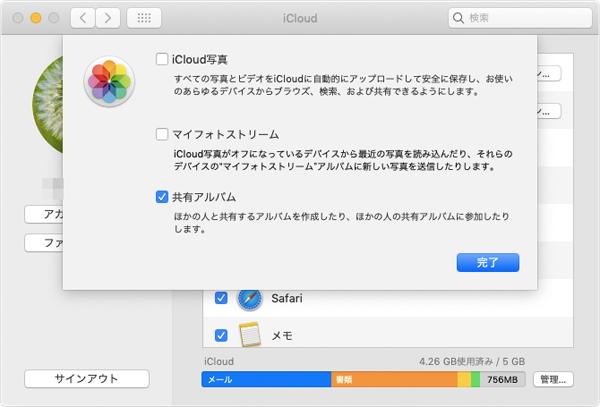Click the iCloud label above storage bar
The height and width of the screenshot is (407, 600).
tap(219, 361)
